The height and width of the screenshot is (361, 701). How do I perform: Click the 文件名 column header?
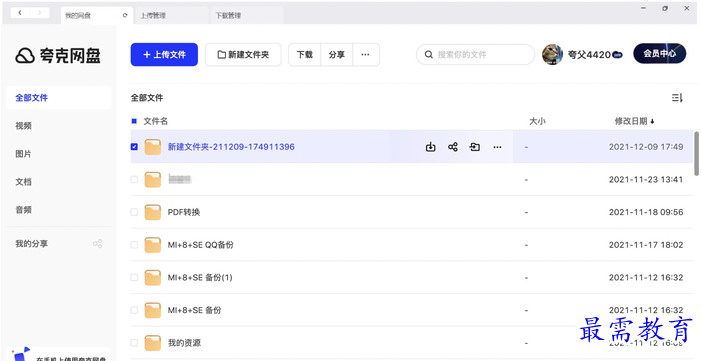156,121
